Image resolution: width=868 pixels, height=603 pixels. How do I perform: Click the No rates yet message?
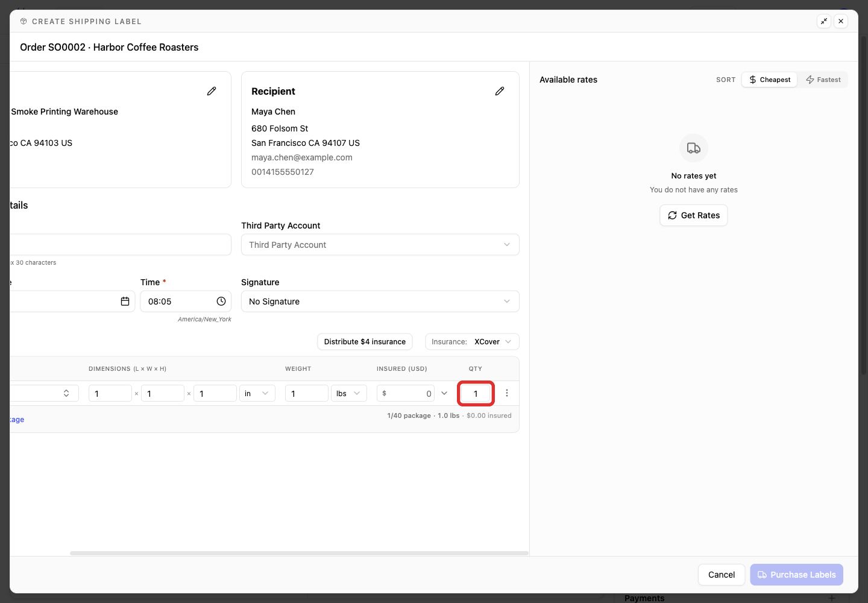pos(694,176)
